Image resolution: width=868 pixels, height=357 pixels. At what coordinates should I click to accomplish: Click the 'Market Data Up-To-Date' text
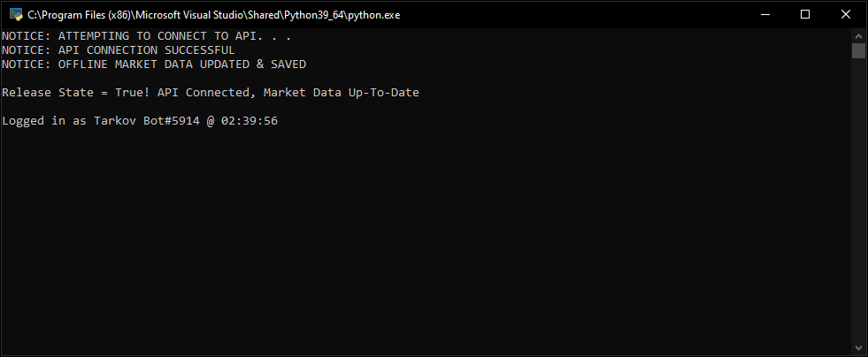pos(341,92)
